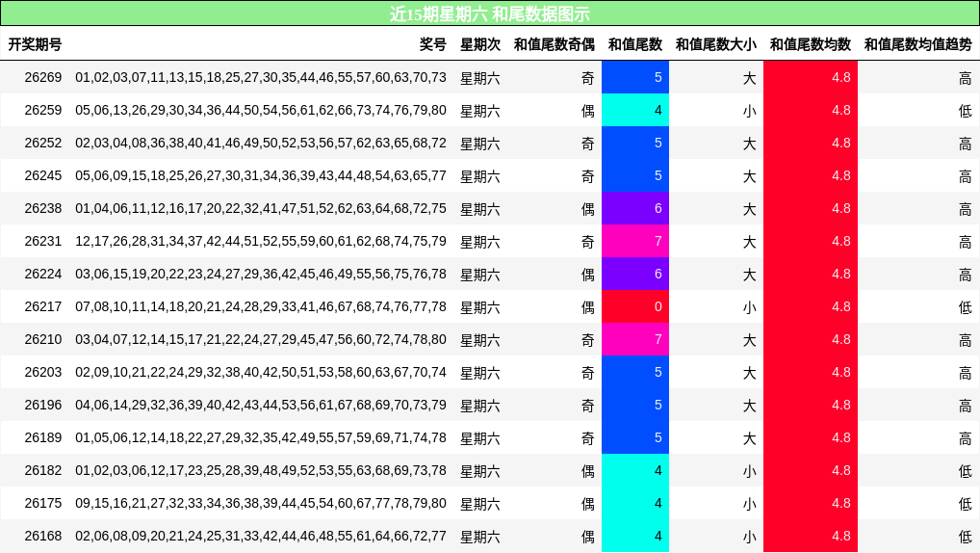This screenshot has width=980, height=553.
Task: Click the 小 size cell in row 26259
Action: [749, 111]
